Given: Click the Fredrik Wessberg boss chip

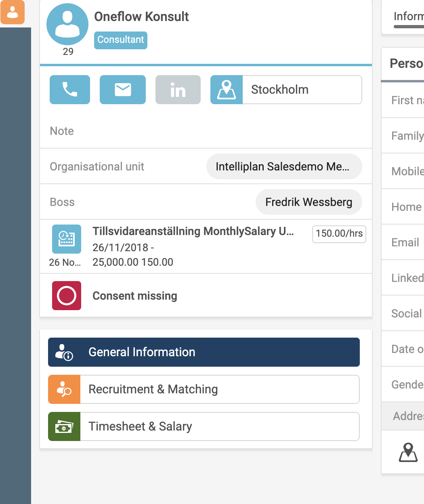Looking at the screenshot, I should click(x=309, y=202).
